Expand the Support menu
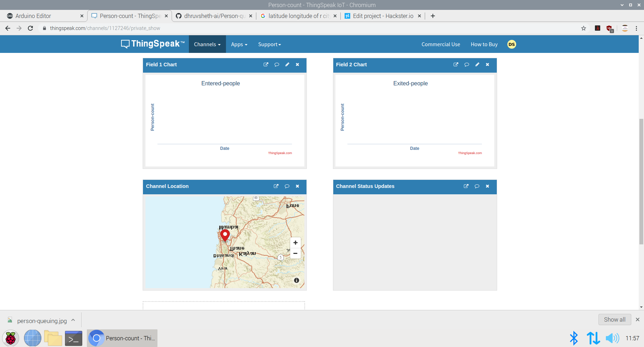Screen dimensions: 644x347 click(x=269, y=44)
